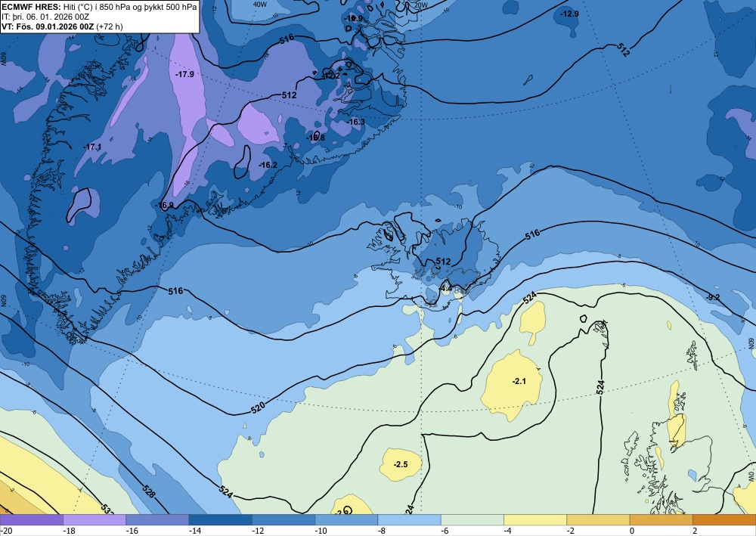Viewport: 756px width, 536px height.
Task: Click the -10 legend scale tick label
Action: 321,531
